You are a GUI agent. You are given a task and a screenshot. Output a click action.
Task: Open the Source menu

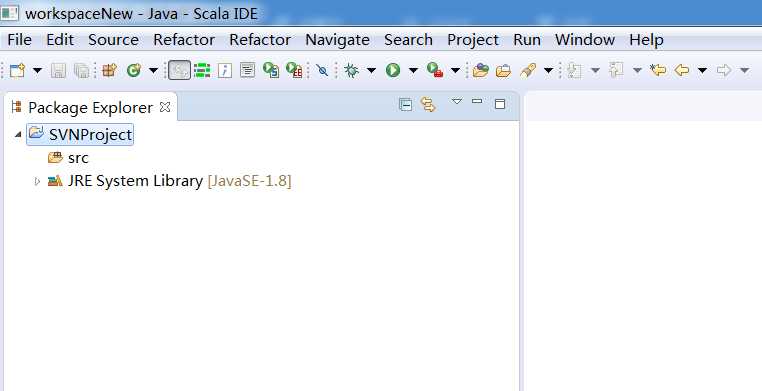click(113, 40)
